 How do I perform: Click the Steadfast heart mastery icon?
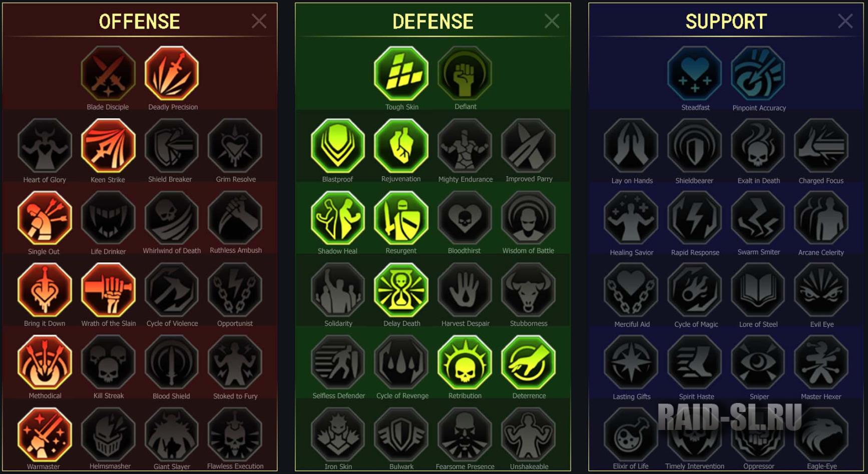pyautogui.click(x=694, y=74)
